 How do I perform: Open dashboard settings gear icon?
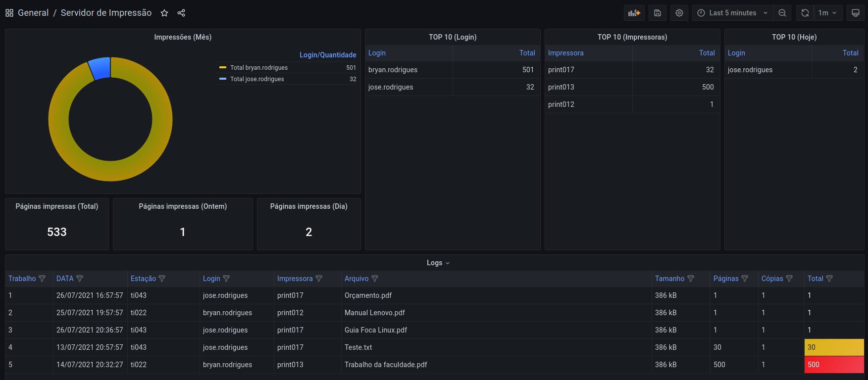pyautogui.click(x=679, y=13)
